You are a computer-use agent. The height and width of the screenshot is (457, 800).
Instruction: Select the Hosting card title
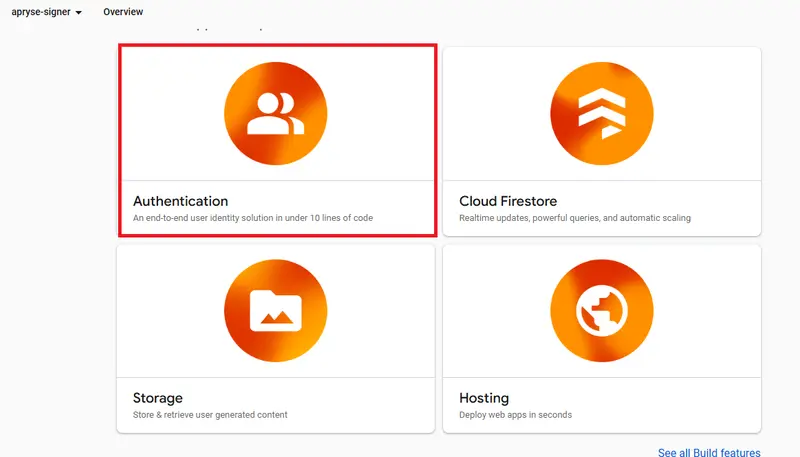click(x=484, y=398)
